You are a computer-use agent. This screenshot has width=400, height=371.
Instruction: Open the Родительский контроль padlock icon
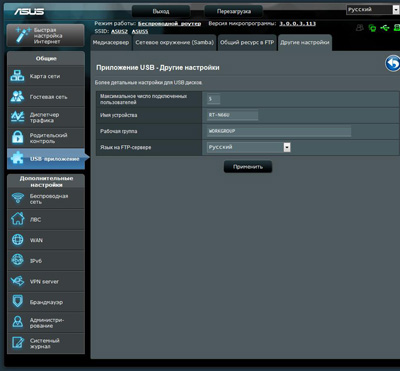pos(17,138)
